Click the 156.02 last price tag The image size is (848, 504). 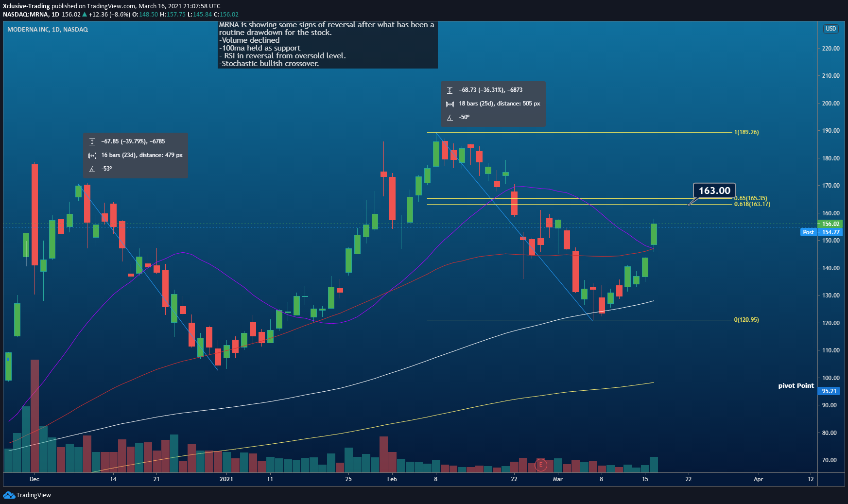tap(831, 224)
